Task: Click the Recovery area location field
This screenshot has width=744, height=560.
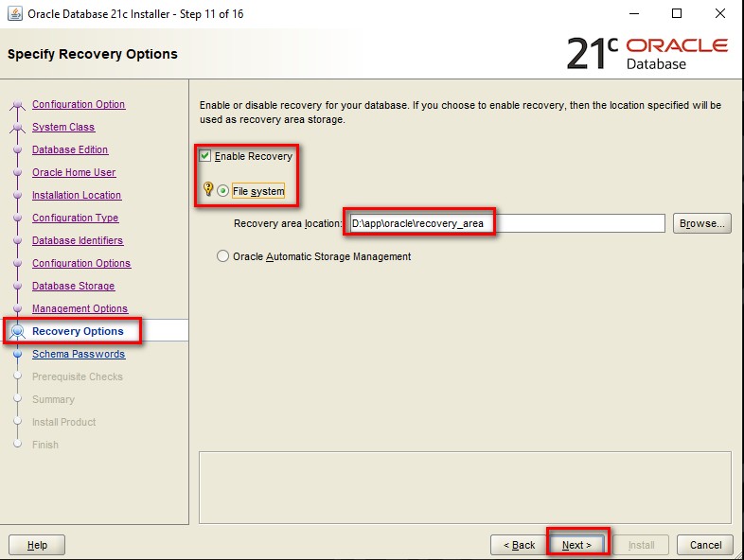Action: 506,223
